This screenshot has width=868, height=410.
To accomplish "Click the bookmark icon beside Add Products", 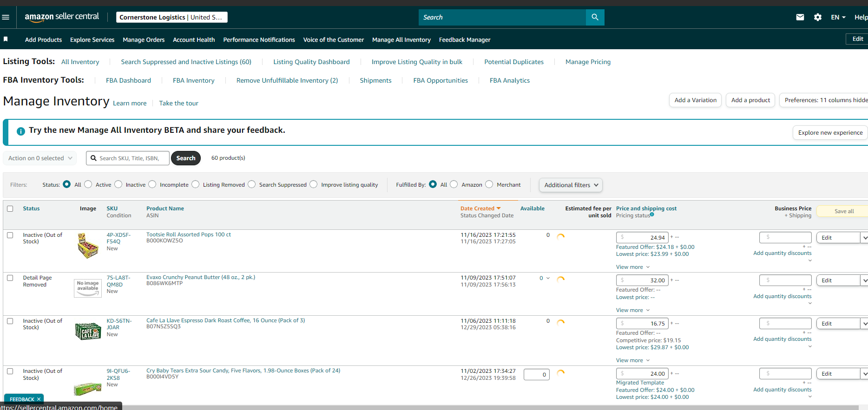I will pyautogui.click(x=6, y=39).
